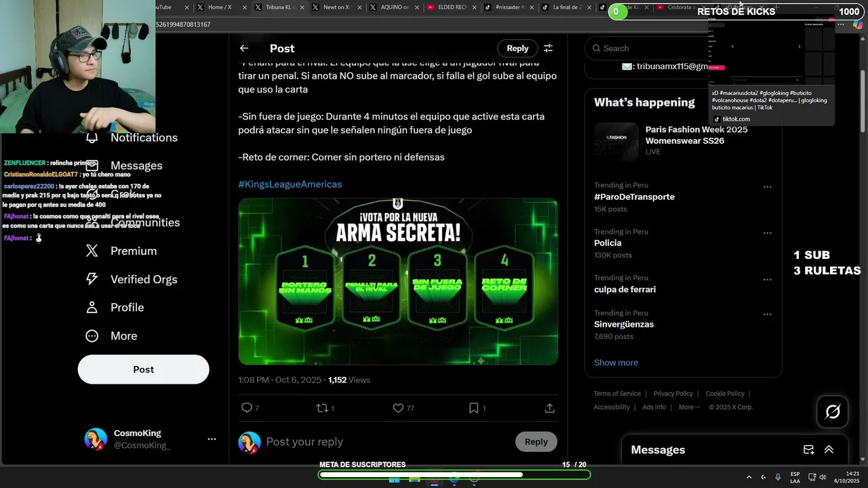Screen dimensions: 868x488
Task: Expand the Messages drawer with double chevron
Action: 829,449
